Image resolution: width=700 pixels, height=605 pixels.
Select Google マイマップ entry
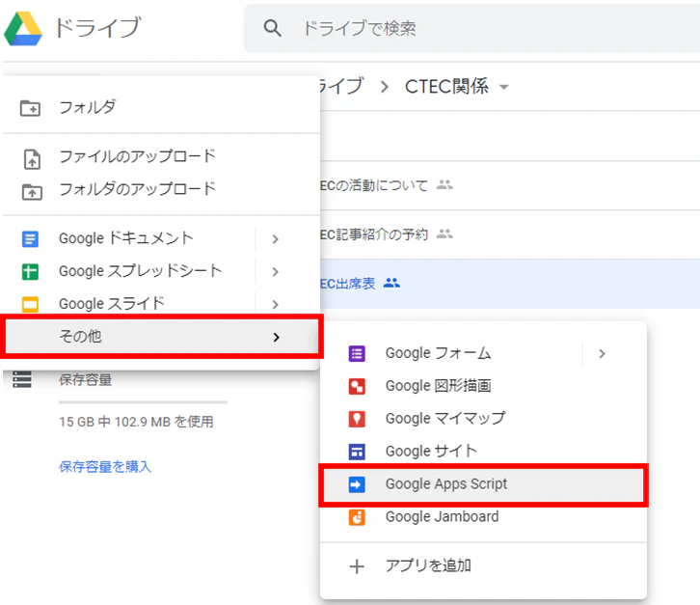[483, 419]
